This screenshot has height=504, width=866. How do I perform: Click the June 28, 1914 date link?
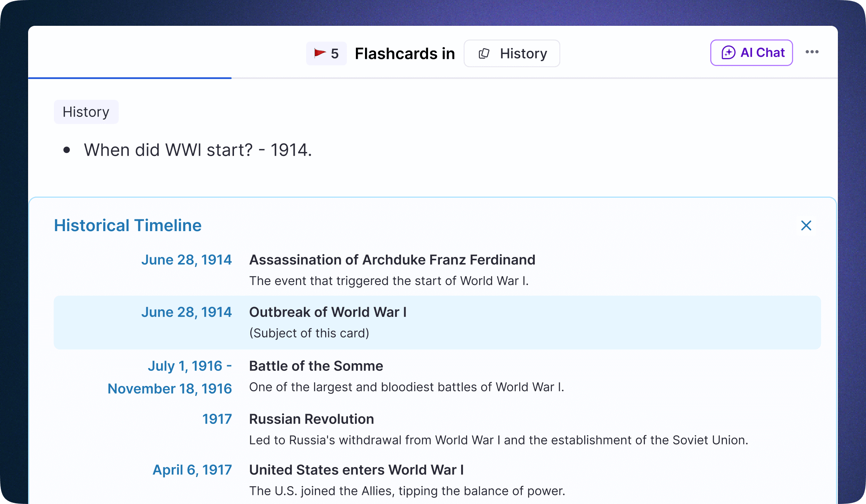[x=186, y=260]
